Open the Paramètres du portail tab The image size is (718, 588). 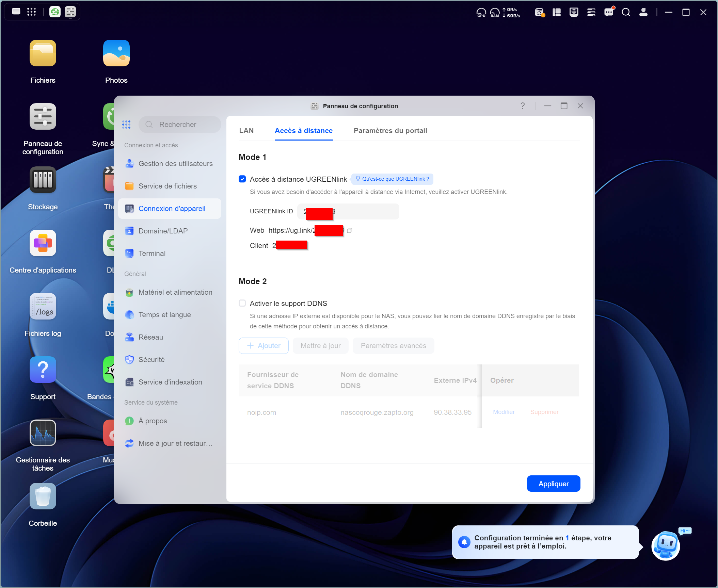coord(390,131)
